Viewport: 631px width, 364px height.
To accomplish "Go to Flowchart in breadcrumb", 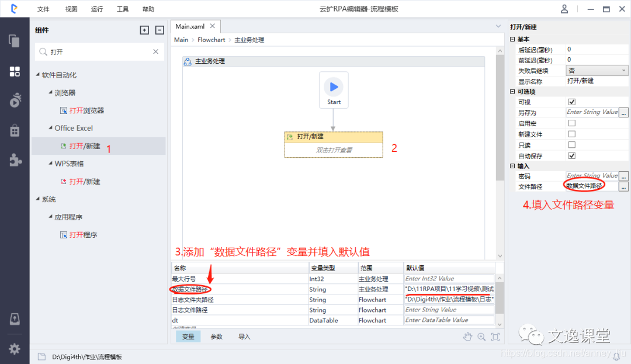I will [212, 40].
